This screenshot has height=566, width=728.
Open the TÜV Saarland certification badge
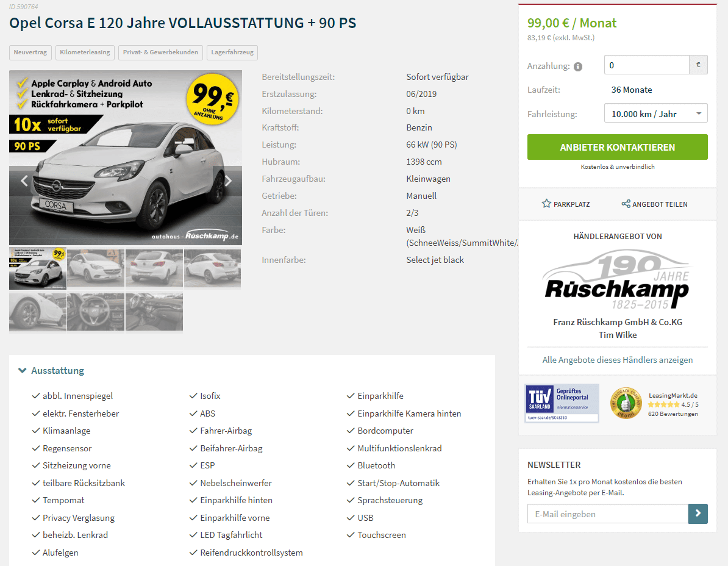(562, 403)
